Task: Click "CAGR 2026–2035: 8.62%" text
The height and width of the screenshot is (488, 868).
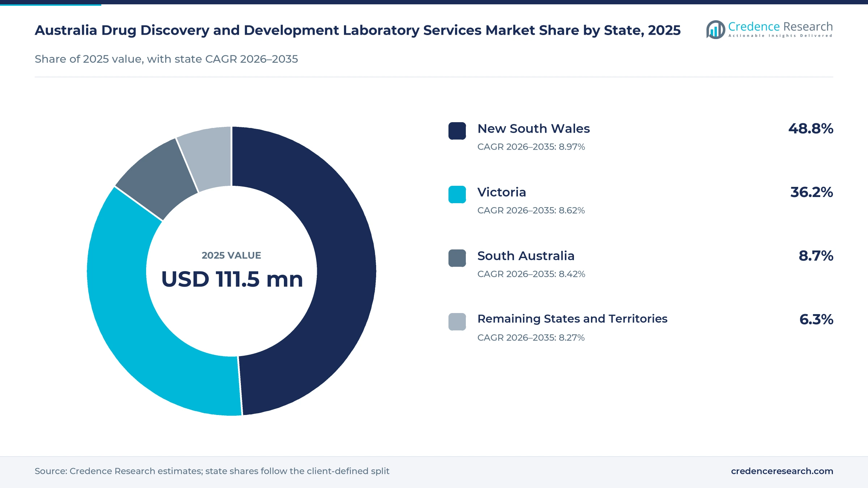Action: coord(531,210)
